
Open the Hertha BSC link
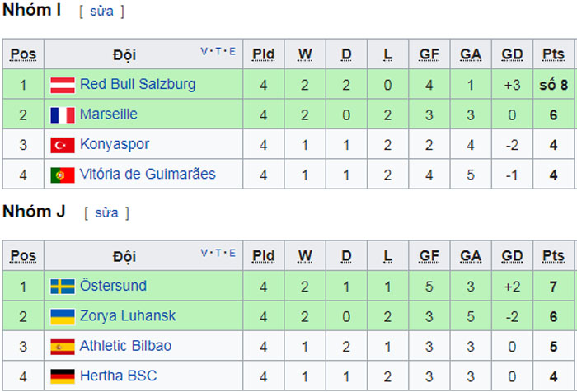pyautogui.click(x=118, y=376)
